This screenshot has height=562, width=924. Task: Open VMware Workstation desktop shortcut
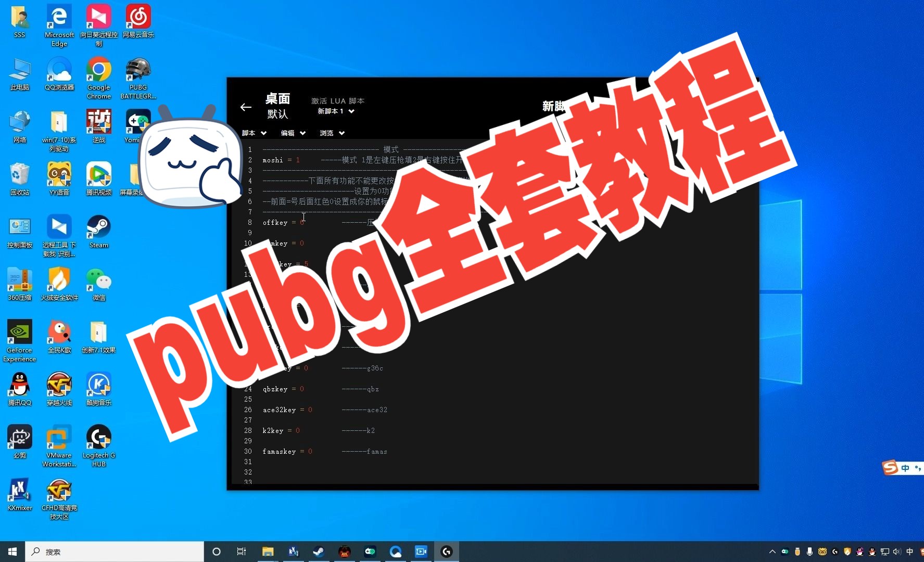(59, 446)
